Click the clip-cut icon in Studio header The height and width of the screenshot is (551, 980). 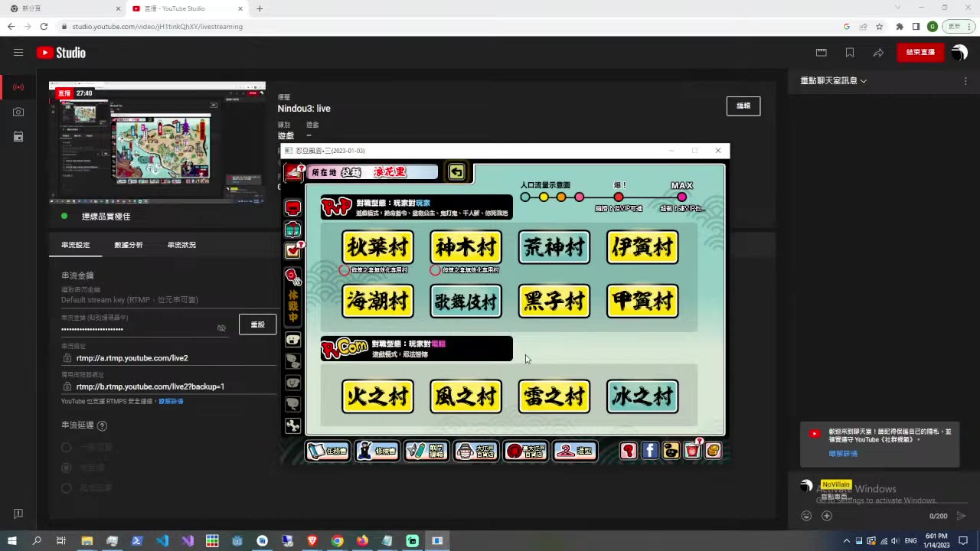point(822,53)
